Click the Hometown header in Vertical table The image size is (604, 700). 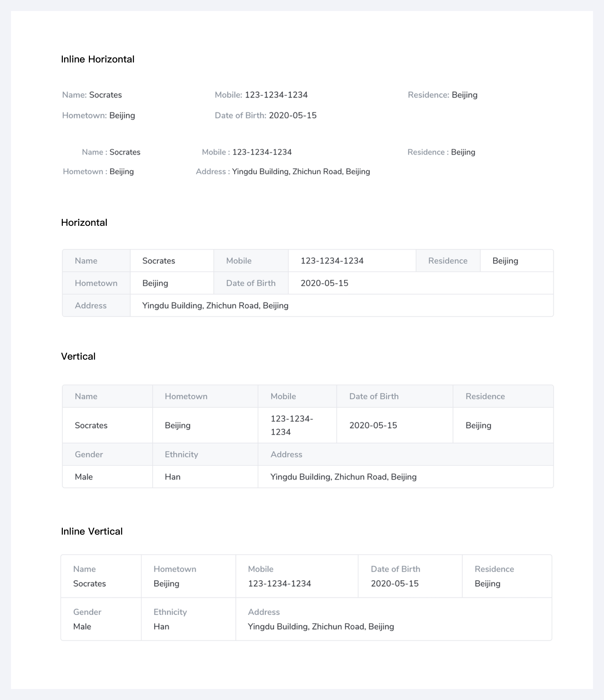(186, 396)
